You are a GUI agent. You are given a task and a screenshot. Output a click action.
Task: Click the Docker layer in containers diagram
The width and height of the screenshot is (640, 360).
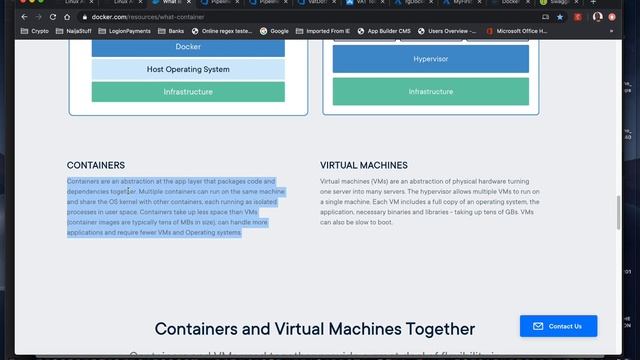coord(188,47)
